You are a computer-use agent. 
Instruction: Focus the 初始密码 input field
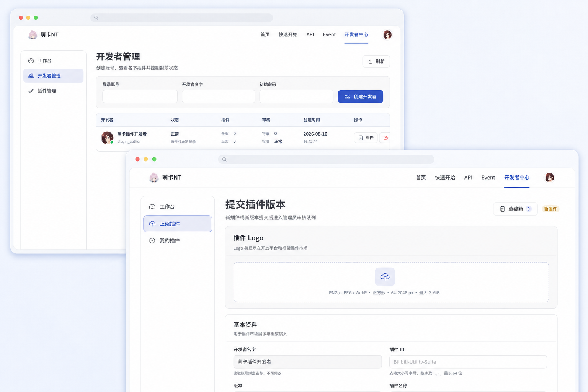coord(296,96)
